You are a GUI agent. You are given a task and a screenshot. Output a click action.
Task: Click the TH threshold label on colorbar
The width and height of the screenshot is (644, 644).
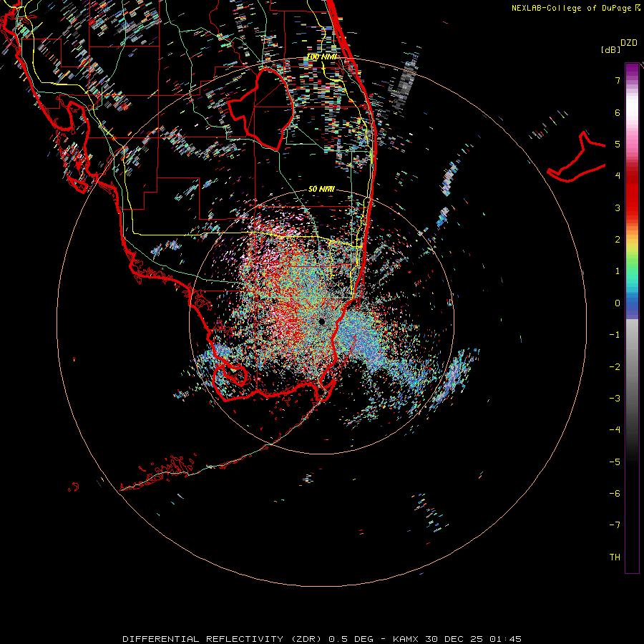tap(615, 557)
